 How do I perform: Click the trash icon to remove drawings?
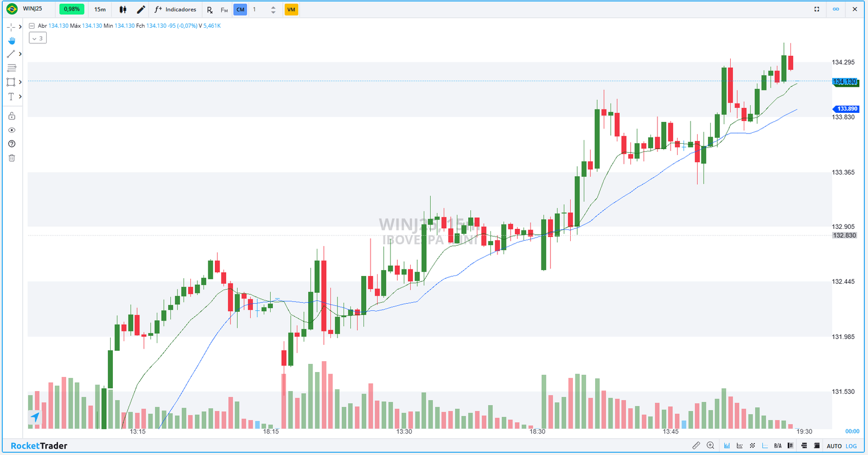pos(11,158)
